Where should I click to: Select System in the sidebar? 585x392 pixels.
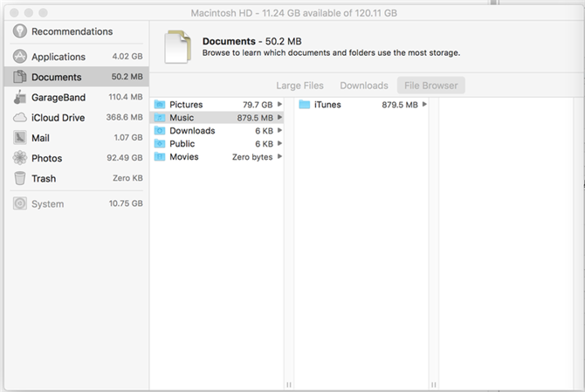click(x=77, y=203)
